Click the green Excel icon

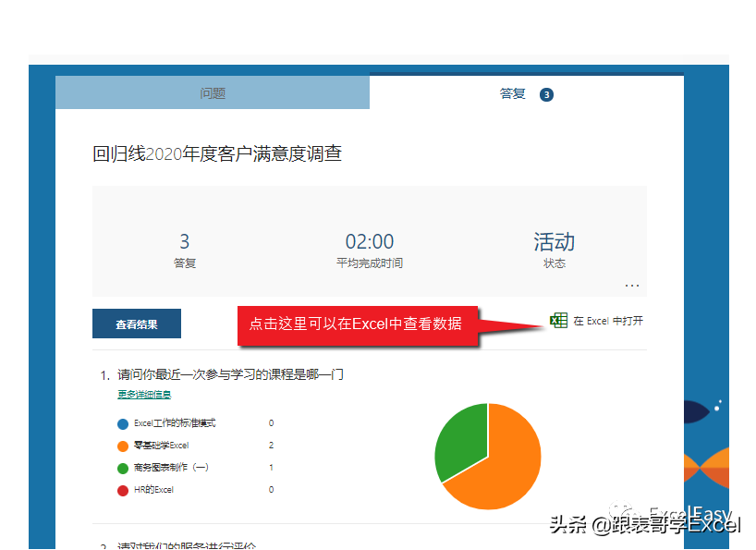coord(559,320)
